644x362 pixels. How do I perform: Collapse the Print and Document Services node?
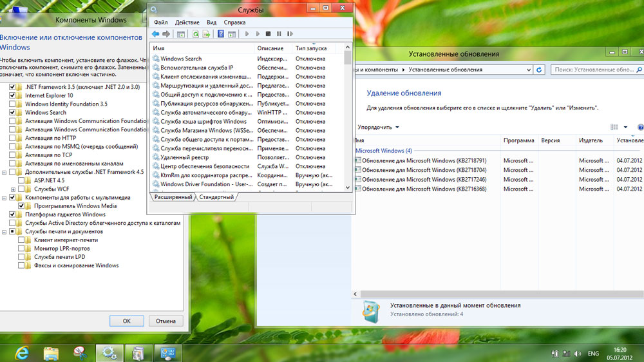(4, 231)
